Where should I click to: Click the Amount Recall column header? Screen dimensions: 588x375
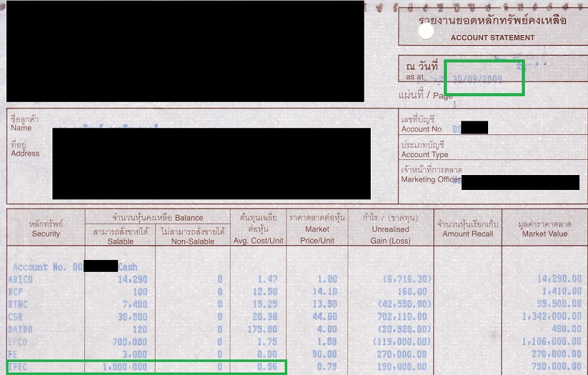point(468,234)
